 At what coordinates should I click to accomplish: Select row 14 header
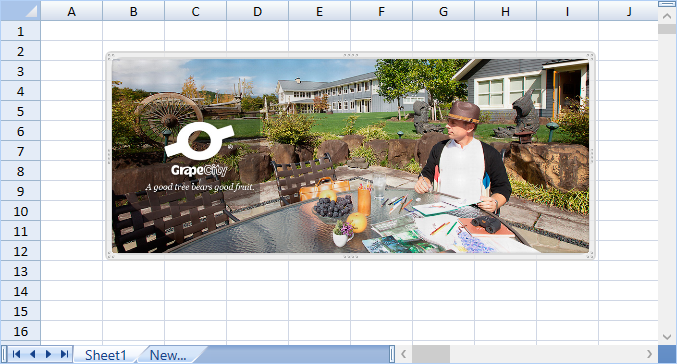pos(20,291)
